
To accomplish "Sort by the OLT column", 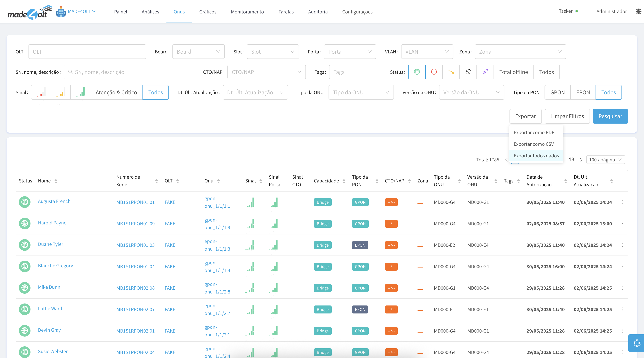I will coord(178,181).
